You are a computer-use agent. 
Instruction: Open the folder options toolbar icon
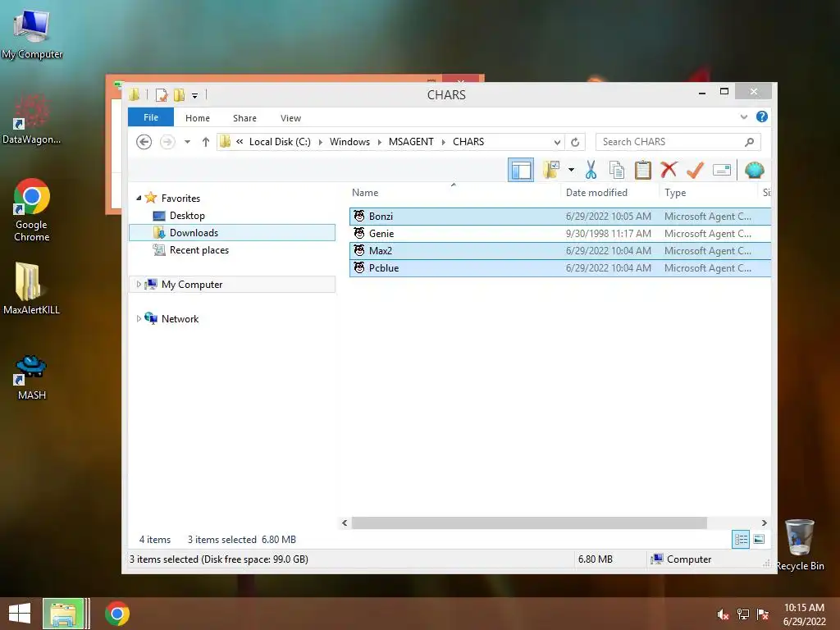550,170
